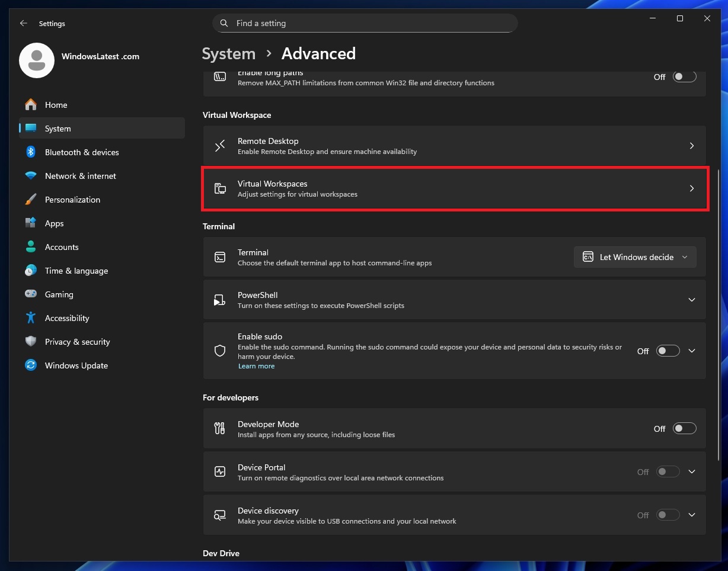
Task: Toggle off Enable long paths switch
Action: [x=683, y=76]
